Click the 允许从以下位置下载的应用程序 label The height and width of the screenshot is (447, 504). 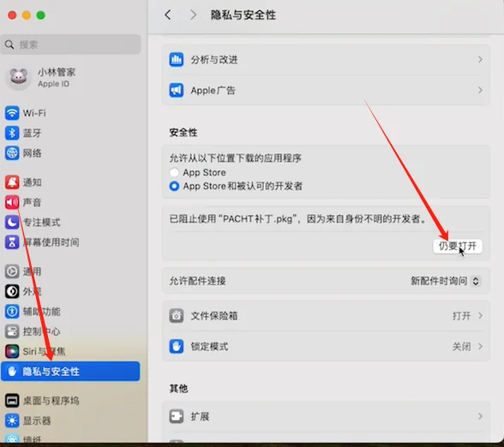click(235, 158)
